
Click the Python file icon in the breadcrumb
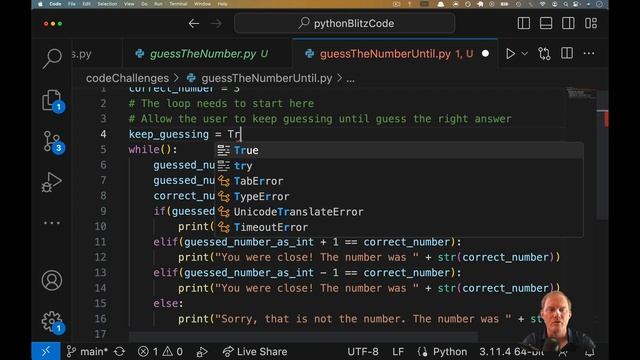(x=191, y=78)
